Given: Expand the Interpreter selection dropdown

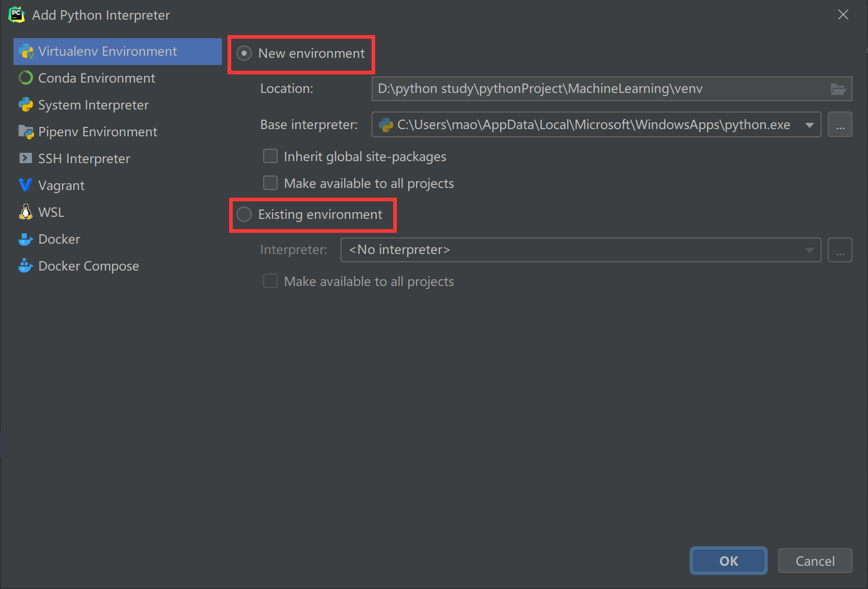Looking at the screenshot, I should (809, 249).
